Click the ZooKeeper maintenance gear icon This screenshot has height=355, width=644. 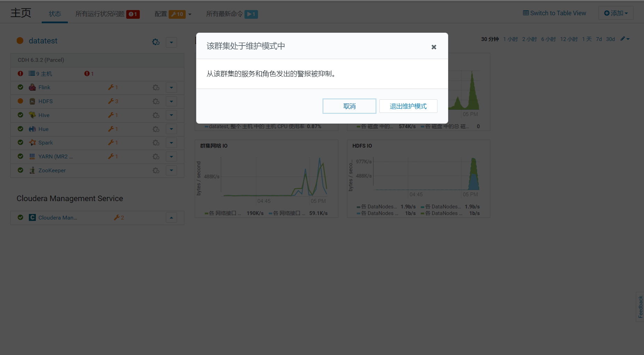(x=156, y=171)
